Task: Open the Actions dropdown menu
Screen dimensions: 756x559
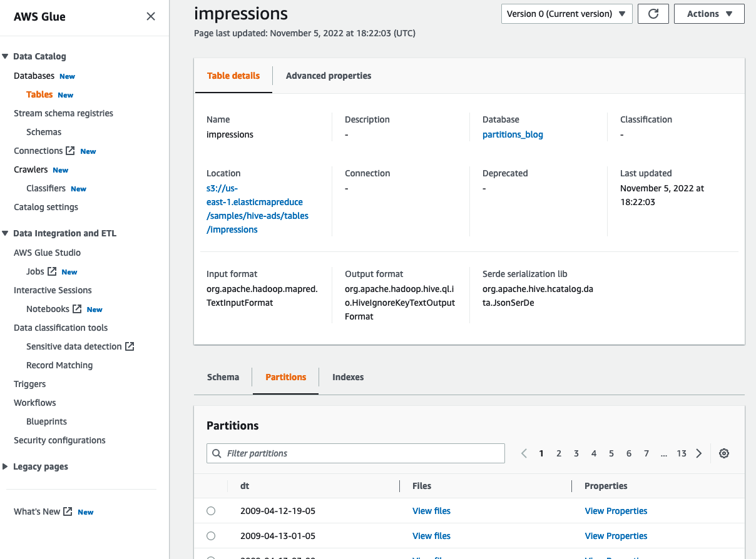Action: click(x=709, y=14)
